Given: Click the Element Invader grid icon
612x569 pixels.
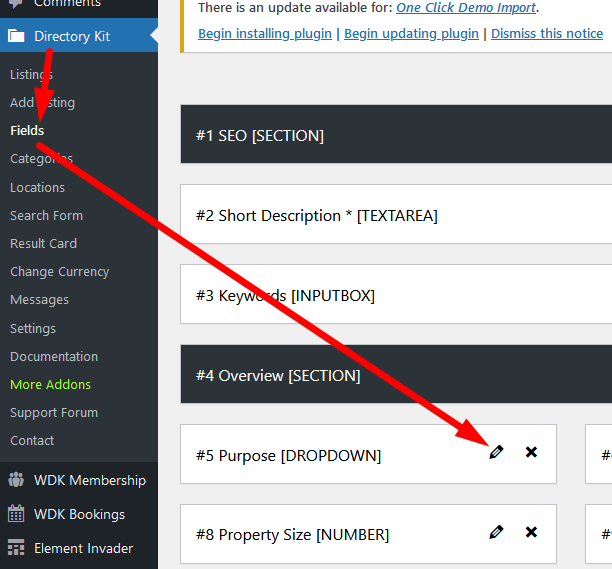Looking at the screenshot, I should 16,548.
